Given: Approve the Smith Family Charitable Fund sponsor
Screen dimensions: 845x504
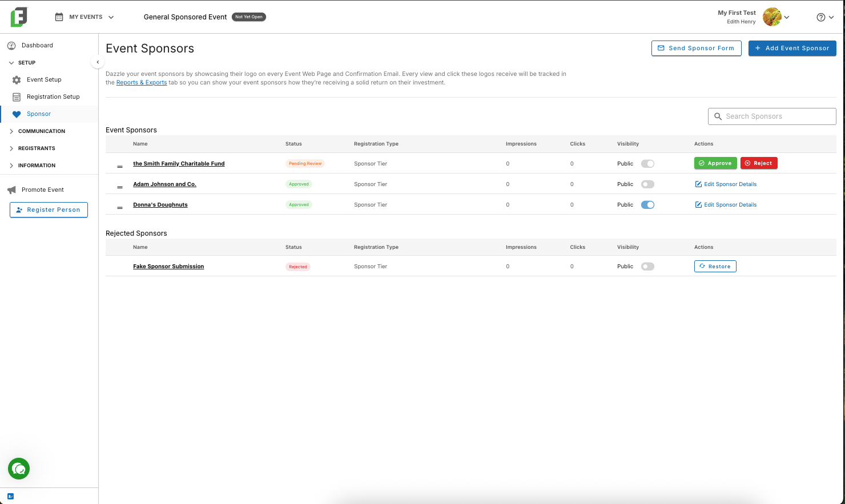Looking at the screenshot, I should click(x=715, y=163).
